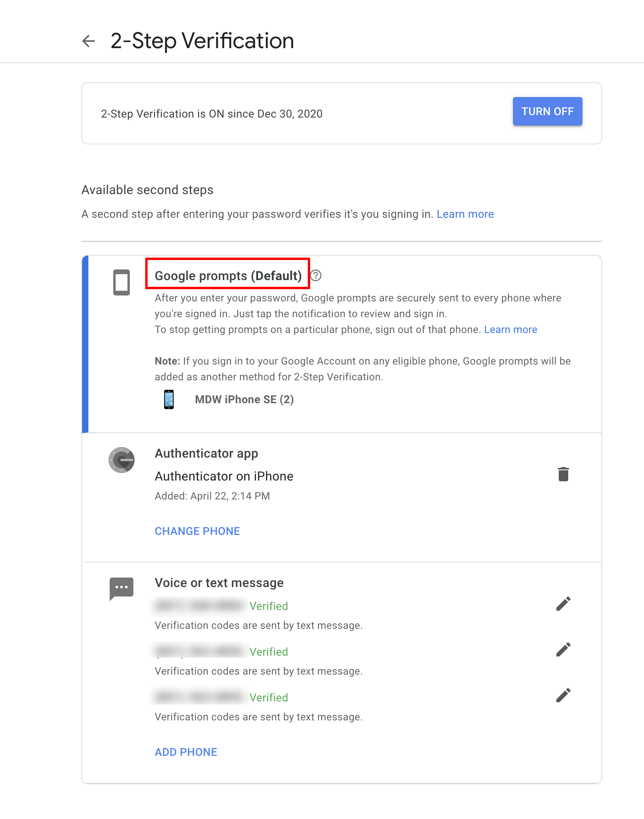Click the back arrow to exit 2-Step Verification
This screenshot has width=644, height=819.
89,41
